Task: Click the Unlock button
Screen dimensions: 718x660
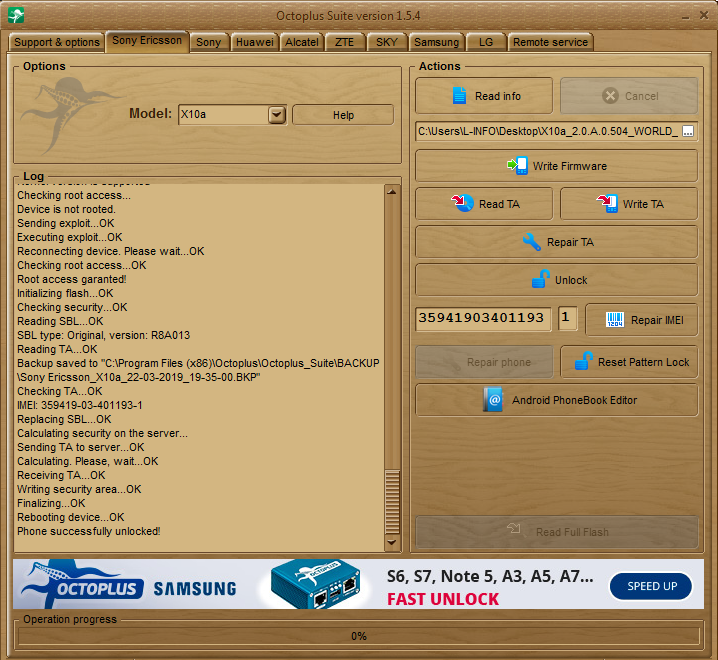Action: pos(556,279)
